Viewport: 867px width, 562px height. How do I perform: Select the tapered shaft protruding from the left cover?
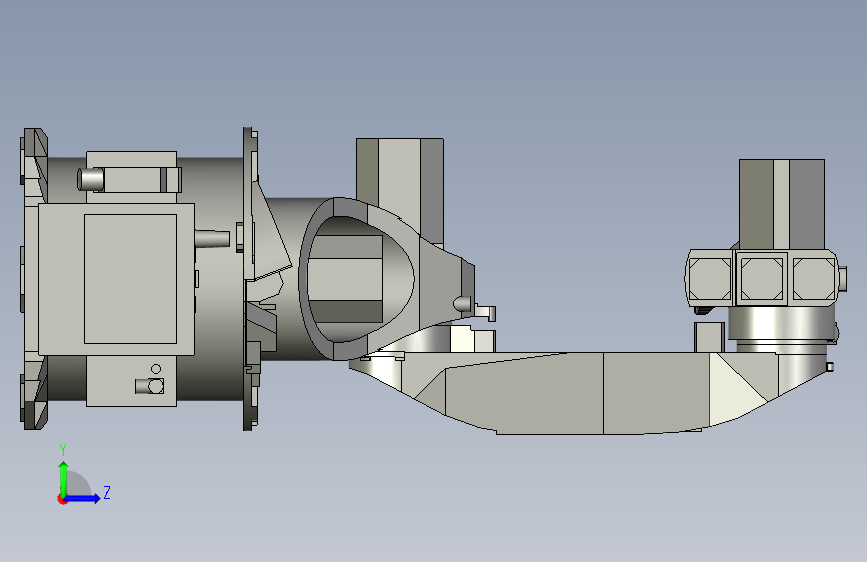[x=212, y=239]
